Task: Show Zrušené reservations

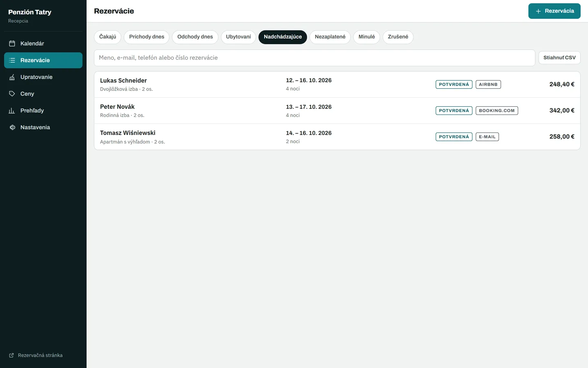Action: 398,37
